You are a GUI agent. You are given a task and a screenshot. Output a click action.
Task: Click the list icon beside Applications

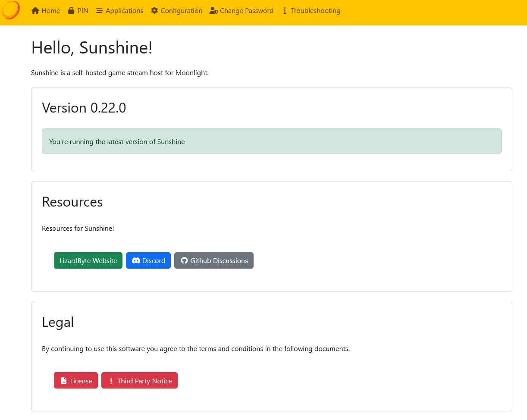point(99,11)
